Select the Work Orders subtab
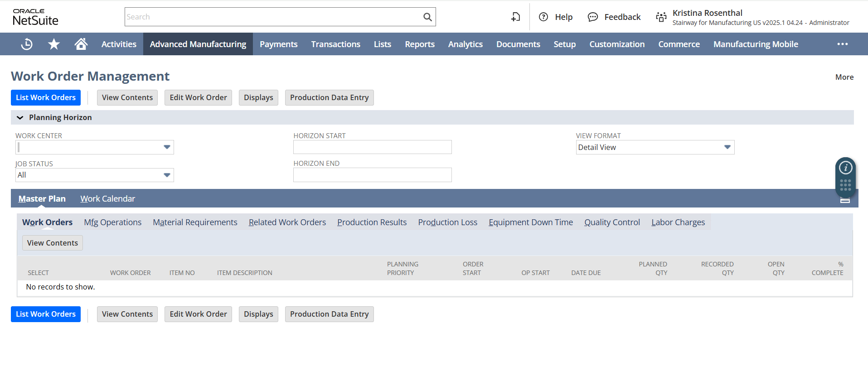 coord(48,222)
